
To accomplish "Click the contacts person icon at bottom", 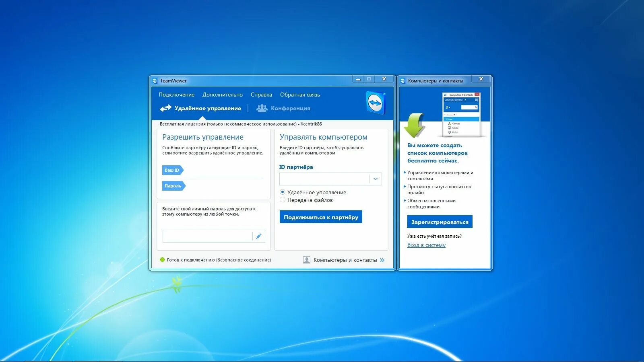I will [307, 260].
